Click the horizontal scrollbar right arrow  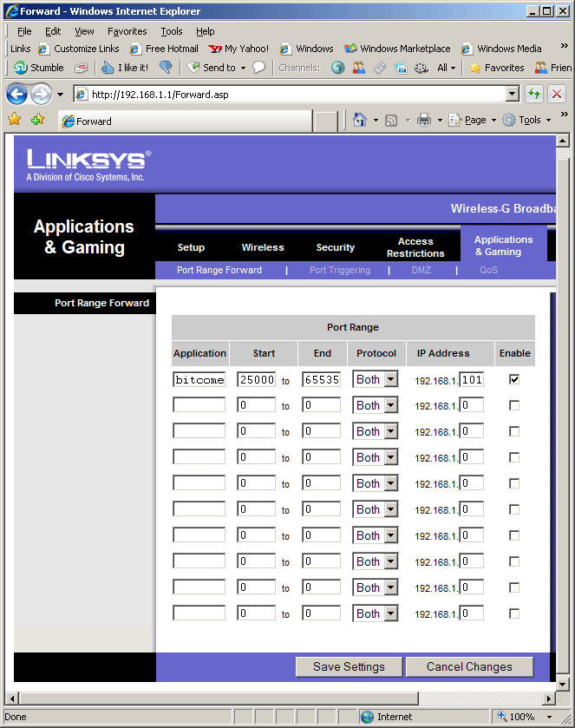point(549,698)
